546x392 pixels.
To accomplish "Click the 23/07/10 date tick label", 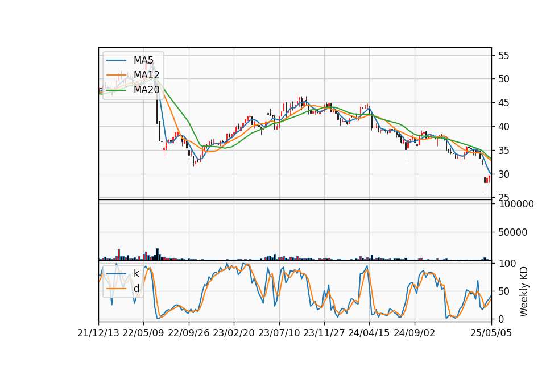I will coord(279,333).
